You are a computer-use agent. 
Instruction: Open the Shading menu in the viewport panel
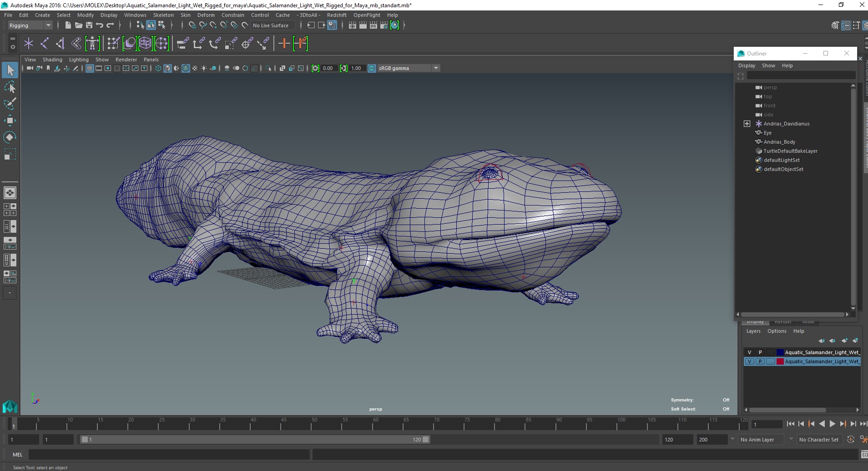[52, 60]
